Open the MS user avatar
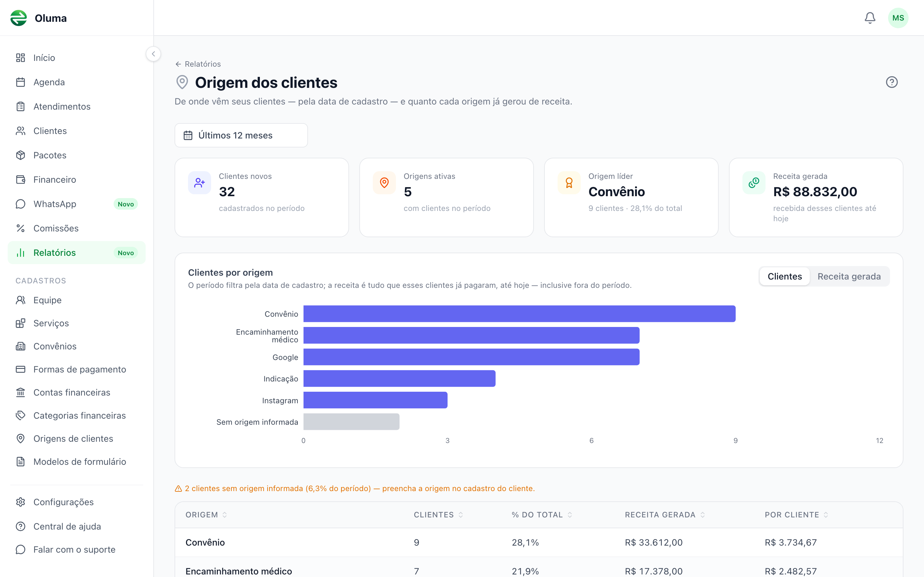Screen dimensions: 924x577 click(898, 18)
